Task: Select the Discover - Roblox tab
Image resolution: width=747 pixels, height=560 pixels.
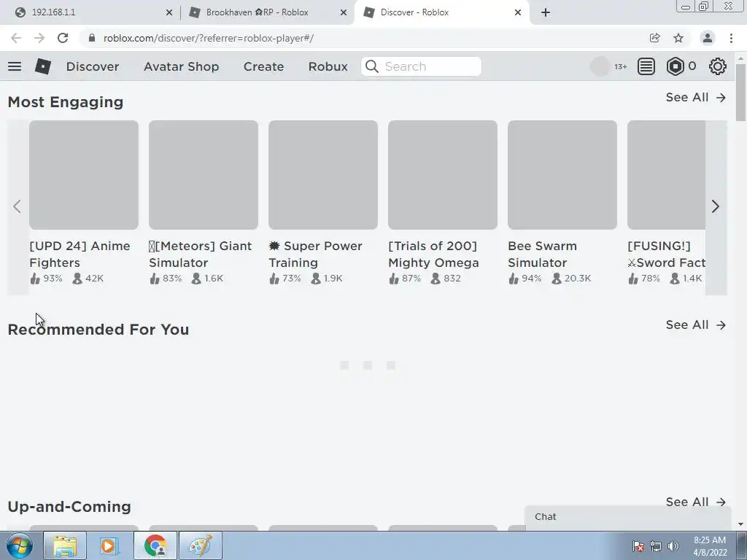Action: pyautogui.click(x=441, y=12)
